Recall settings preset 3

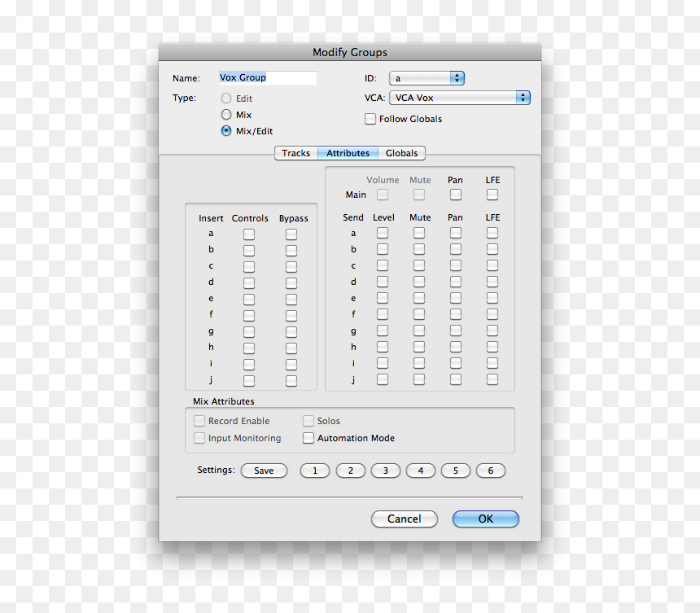click(385, 471)
